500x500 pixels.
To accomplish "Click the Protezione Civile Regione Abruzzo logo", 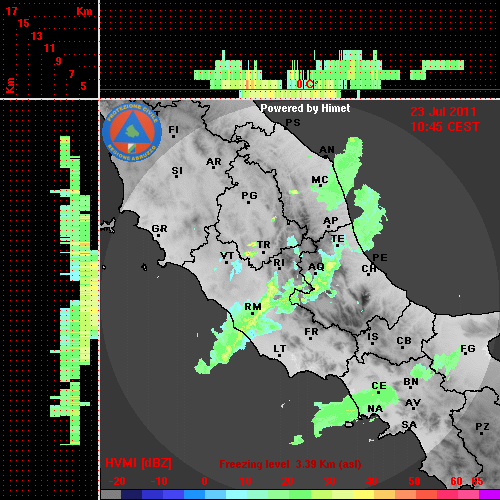I will click(x=132, y=132).
